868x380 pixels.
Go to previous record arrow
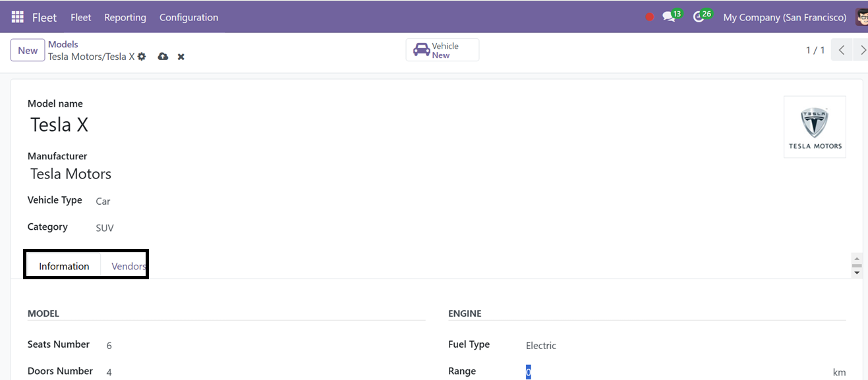[x=842, y=50]
